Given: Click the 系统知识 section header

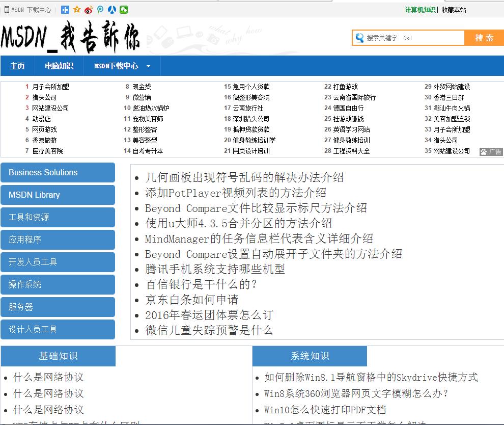Looking at the screenshot, I should (x=310, y=356).
